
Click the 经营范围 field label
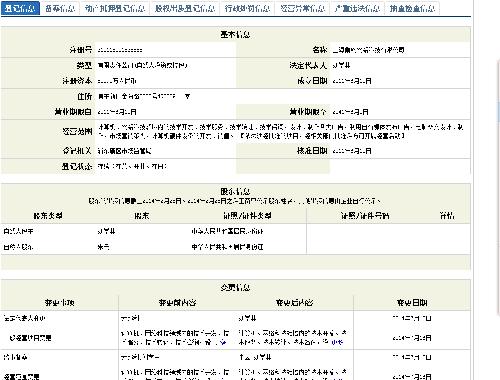tap(77, 131)
